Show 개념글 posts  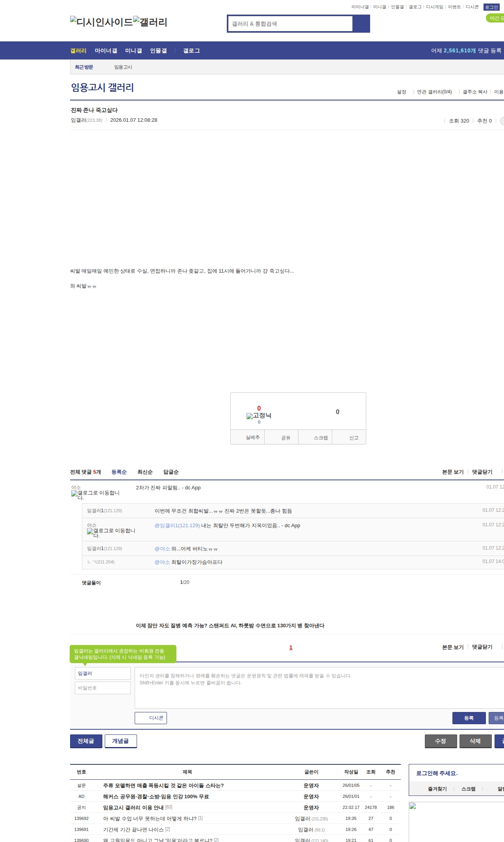coord(121,741)
